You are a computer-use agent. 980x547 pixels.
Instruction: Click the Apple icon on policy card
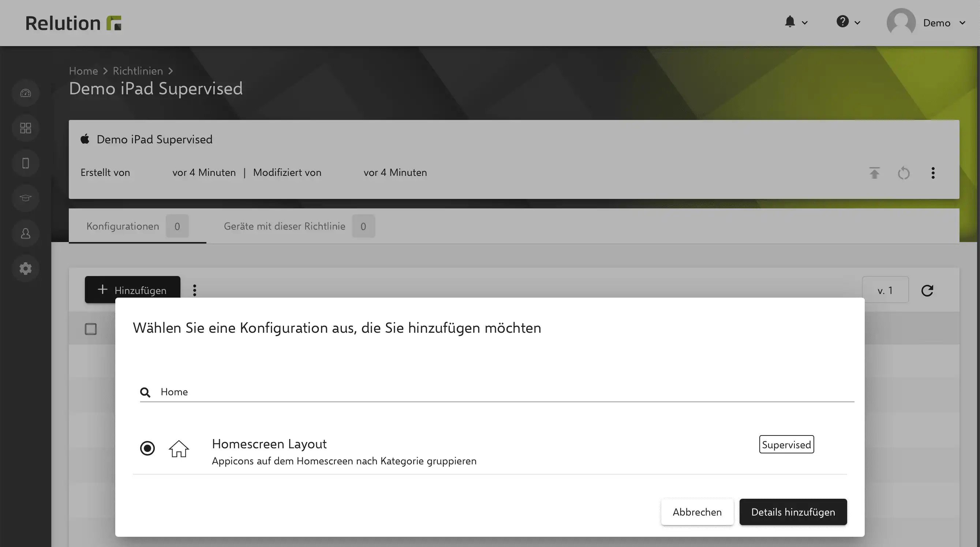coord(85,139)
